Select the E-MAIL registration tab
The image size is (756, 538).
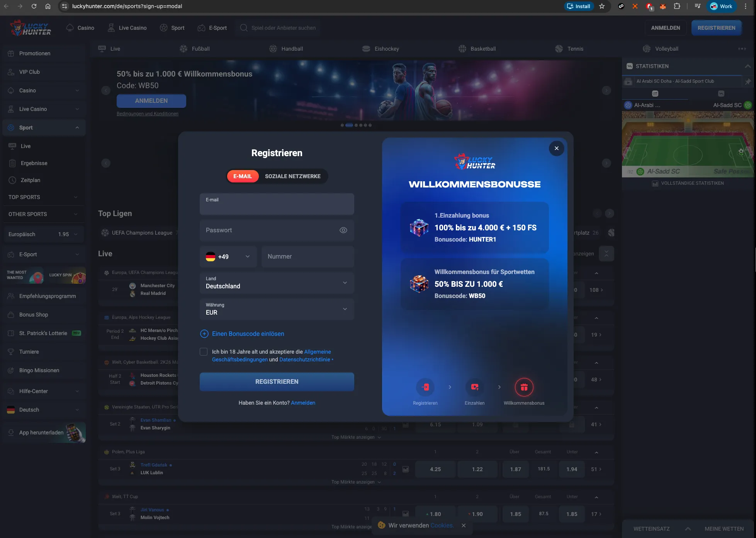coord(243,176)
